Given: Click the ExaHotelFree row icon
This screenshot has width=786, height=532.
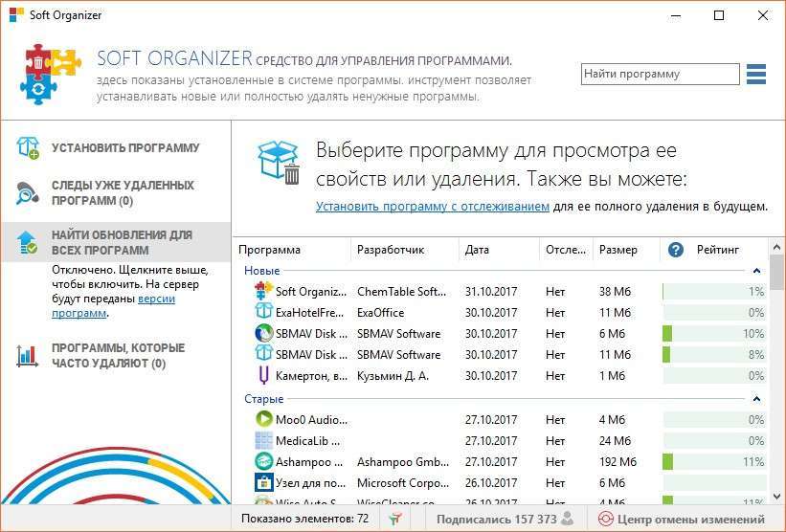Looking at the screenshot, I should point(263,312).
